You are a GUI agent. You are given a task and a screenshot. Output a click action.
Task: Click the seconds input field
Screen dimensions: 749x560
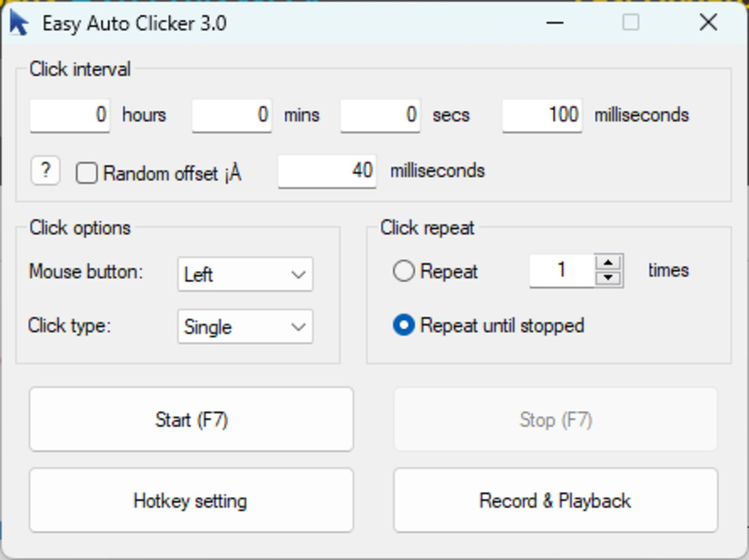(380, 115)
